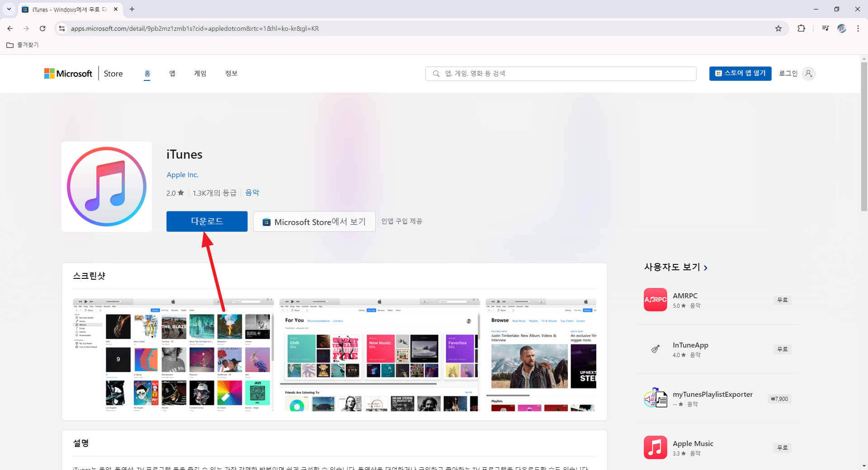Open the Store home link

(113, 74)
